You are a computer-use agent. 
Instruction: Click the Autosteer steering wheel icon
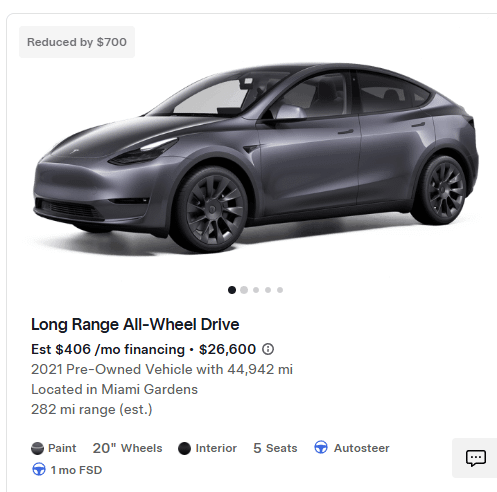321,447
